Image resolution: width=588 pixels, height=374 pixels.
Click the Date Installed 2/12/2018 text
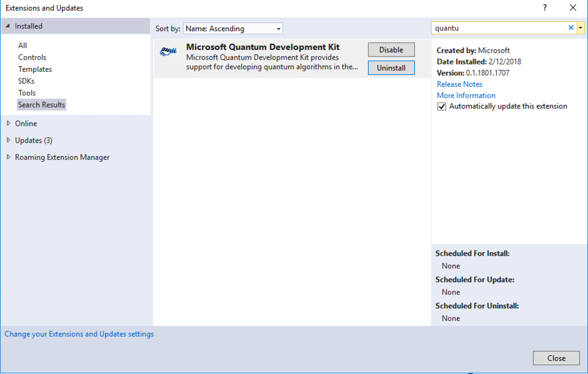(479, 62)
